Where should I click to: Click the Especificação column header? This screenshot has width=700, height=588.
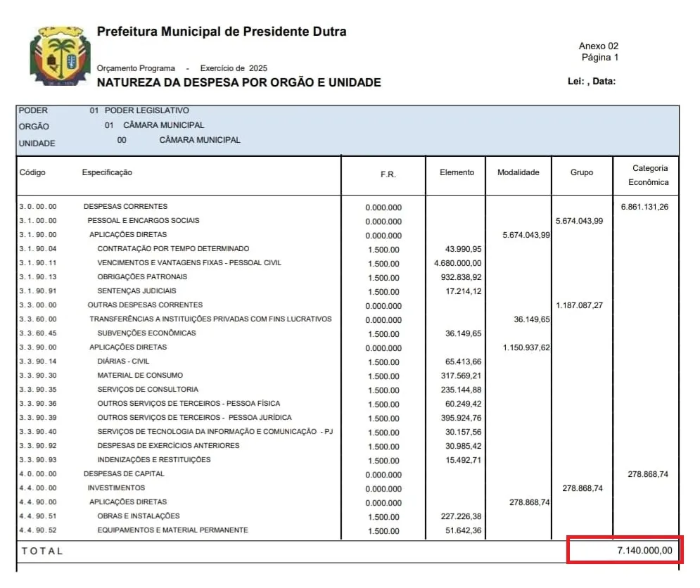[107, 172]
